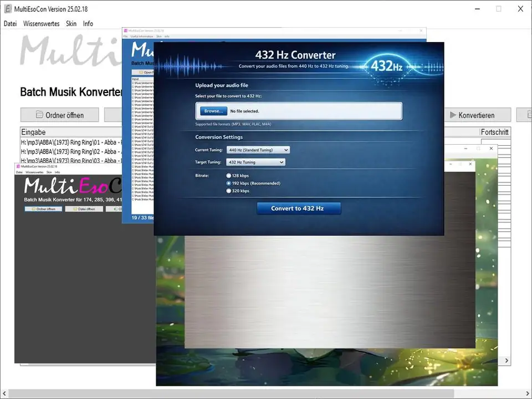Open the Skin menu
The height and width of the screenshot is (399, 532).
[71, 24]
